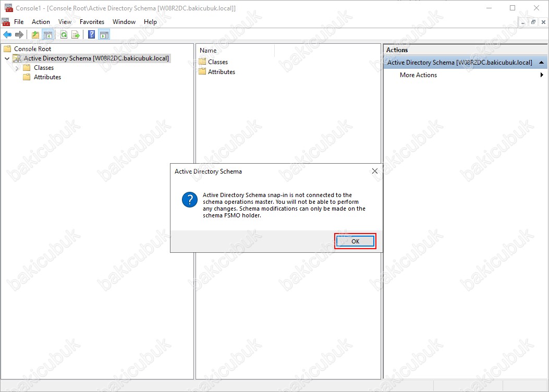Image resolution: width=549 pixels, height=392 pixels.
Task: Click the Attributes folder icon in Name list
Action: coord(202,71)
